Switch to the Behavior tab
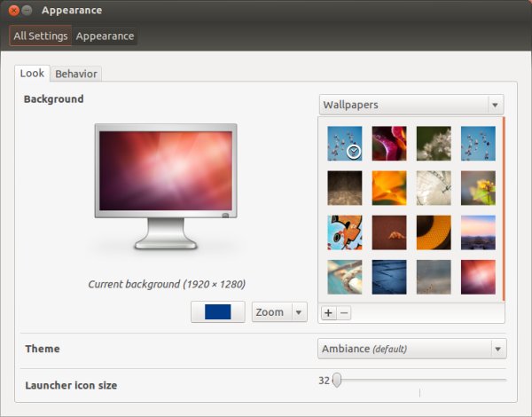Image resolution: width=532 pixels, height=417 pixels. point(76,74)
